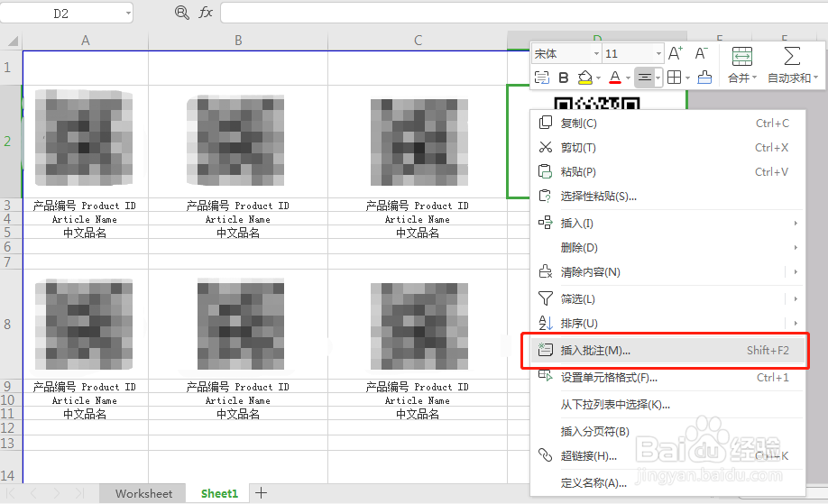828x504 pixels.
Task: Select 超链接(H)... menu entry
Action: click(x=667, y=456)
